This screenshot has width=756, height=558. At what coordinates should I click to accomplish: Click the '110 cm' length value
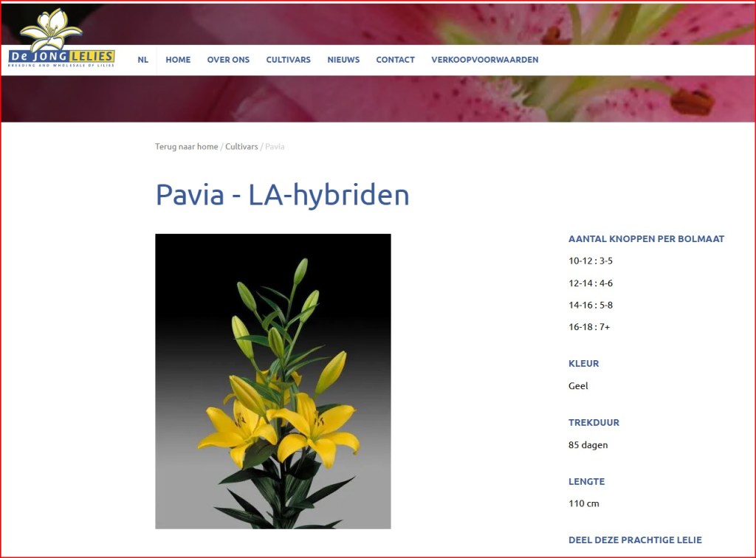point(583,503)
